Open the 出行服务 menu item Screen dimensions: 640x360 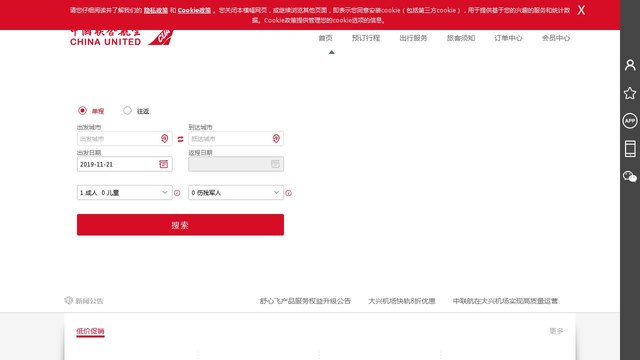click(x=413, y=38)
